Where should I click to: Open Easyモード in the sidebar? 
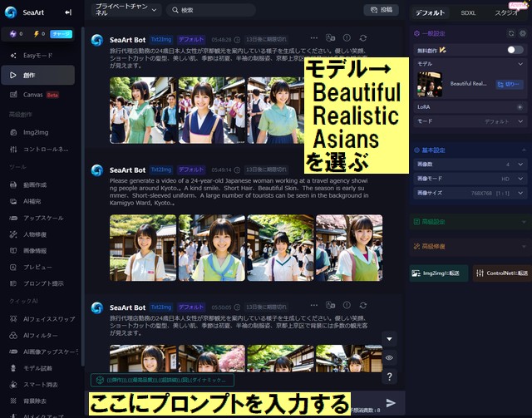tap(37, 56)
